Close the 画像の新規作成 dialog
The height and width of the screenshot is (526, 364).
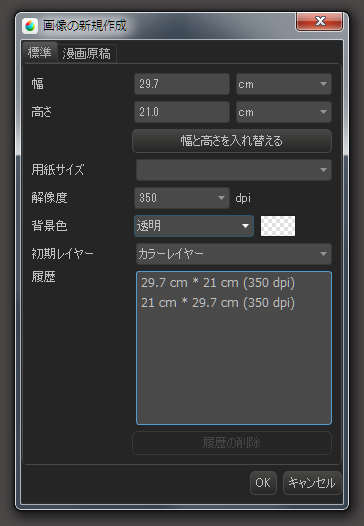319,22
